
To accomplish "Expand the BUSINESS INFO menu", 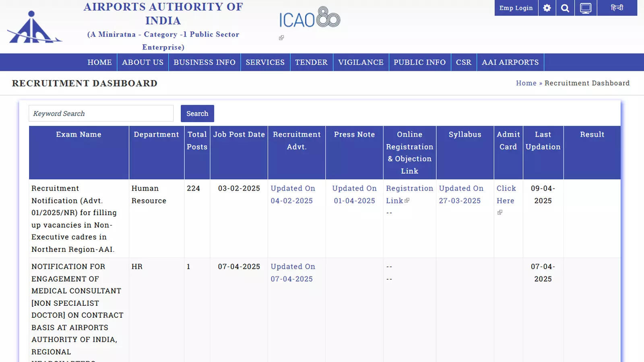I will click(x=204, y=62).
